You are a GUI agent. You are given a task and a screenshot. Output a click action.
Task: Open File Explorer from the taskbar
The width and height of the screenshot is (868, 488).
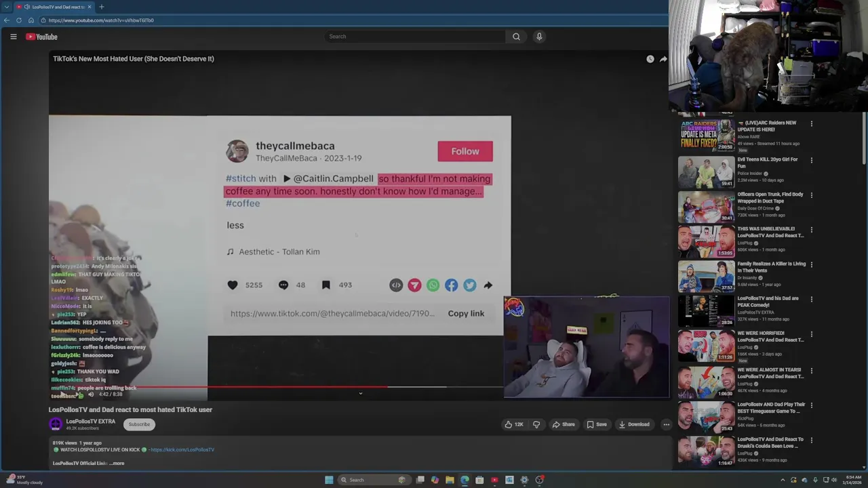[450, 480]
